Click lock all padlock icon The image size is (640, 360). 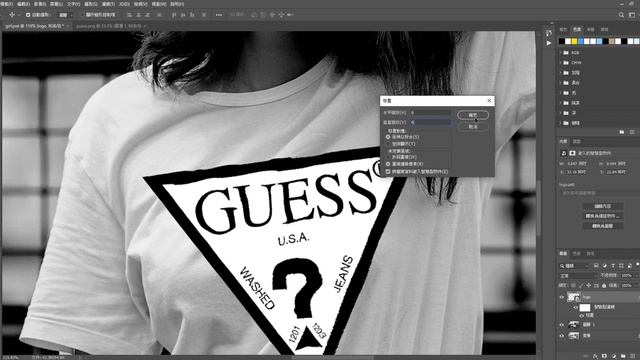(x=604, y=285)
